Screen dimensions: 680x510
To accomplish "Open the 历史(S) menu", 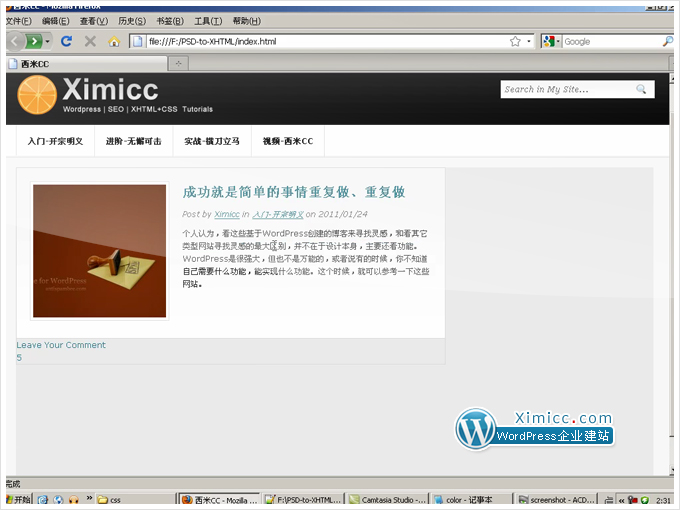I will pyautogui.click(x=132, y=21).
